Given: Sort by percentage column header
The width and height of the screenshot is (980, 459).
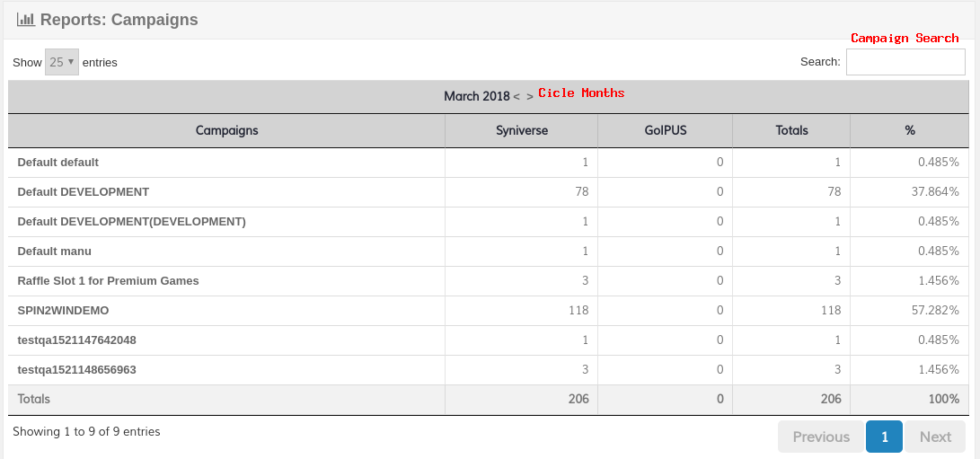Looking at the screenshot, I should (909, 130).
